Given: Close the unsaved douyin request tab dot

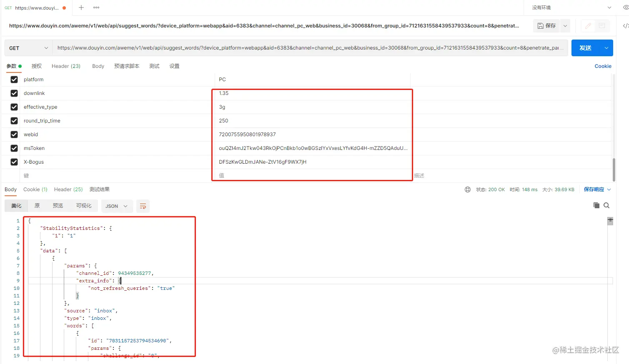Looking at the screenshot, I should [64, 8].
